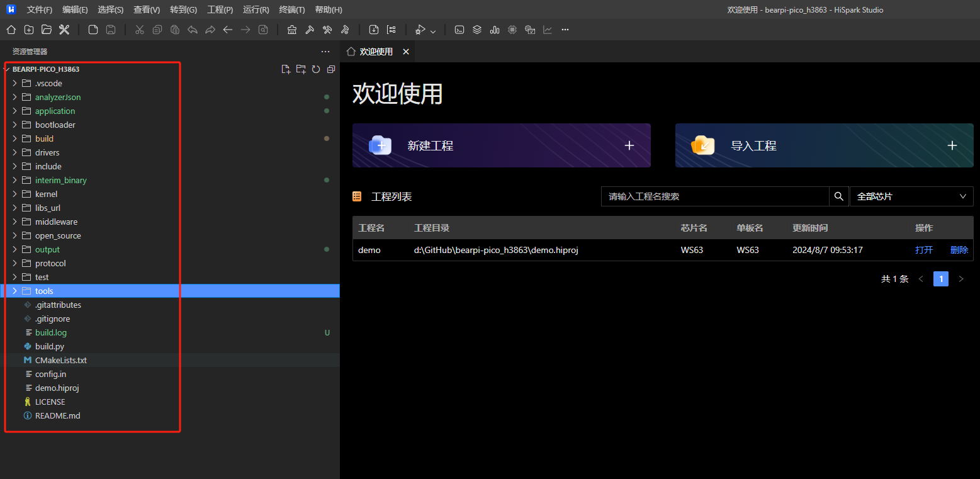Collapse all folders in the explorer

point(331,69)
